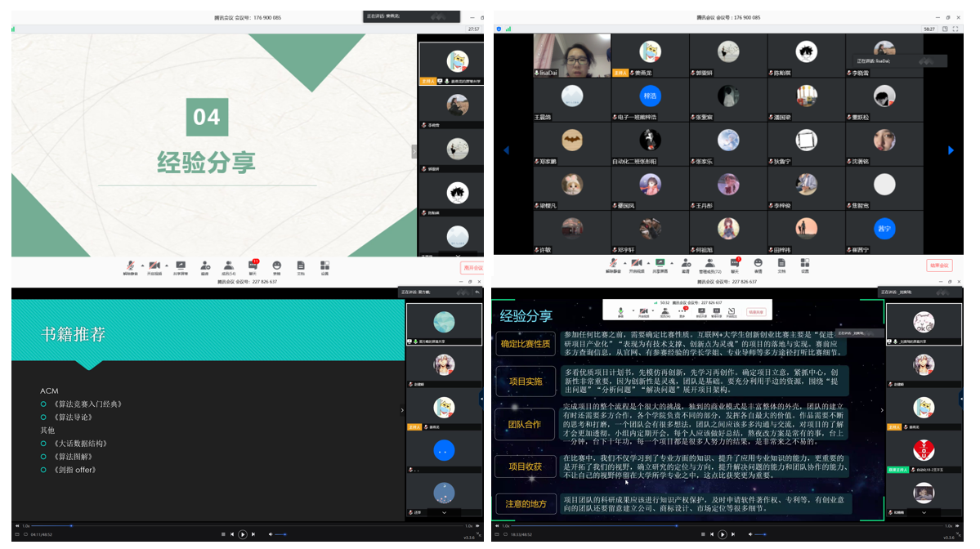Click the red Leave Meeting button
The image size is (980, 549).
point(472,268)
